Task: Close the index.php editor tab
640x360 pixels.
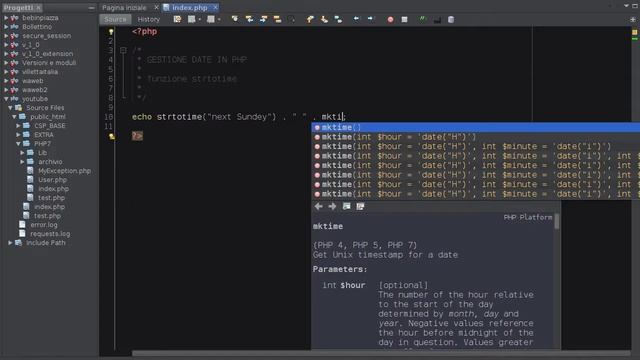Action: click(215, 7)
